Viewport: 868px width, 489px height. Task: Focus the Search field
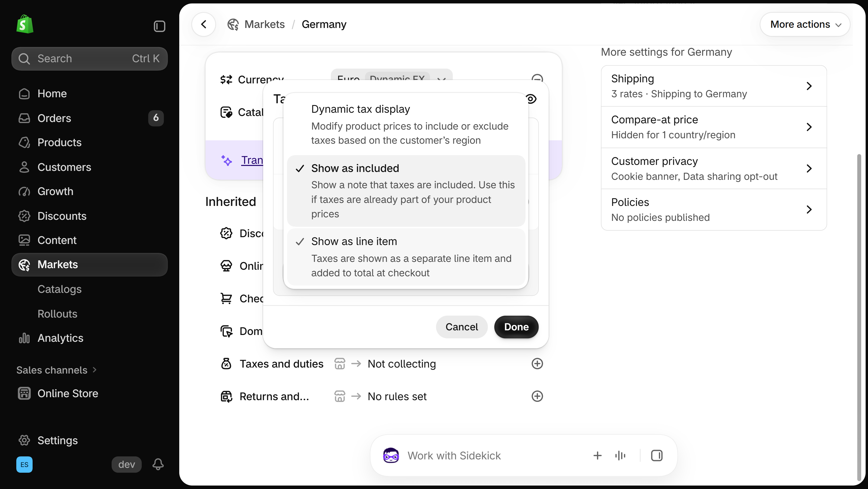click(89, 59)
